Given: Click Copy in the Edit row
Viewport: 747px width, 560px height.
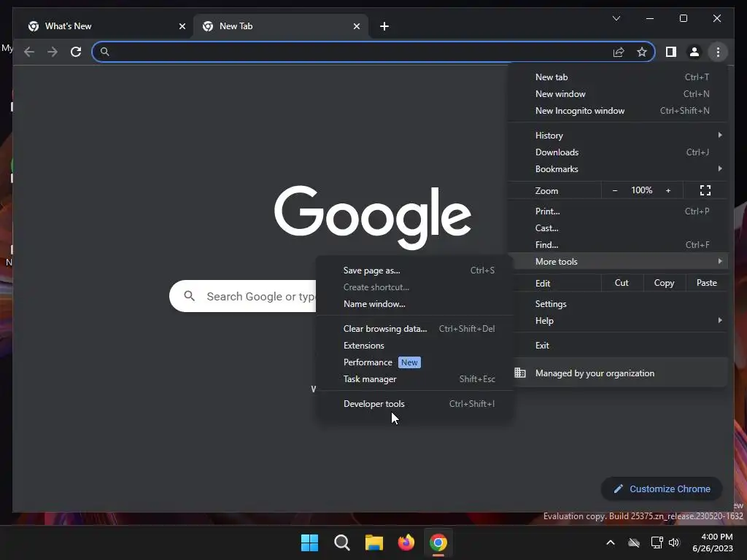Looking at the screenshot, I should tap(664, 283).
